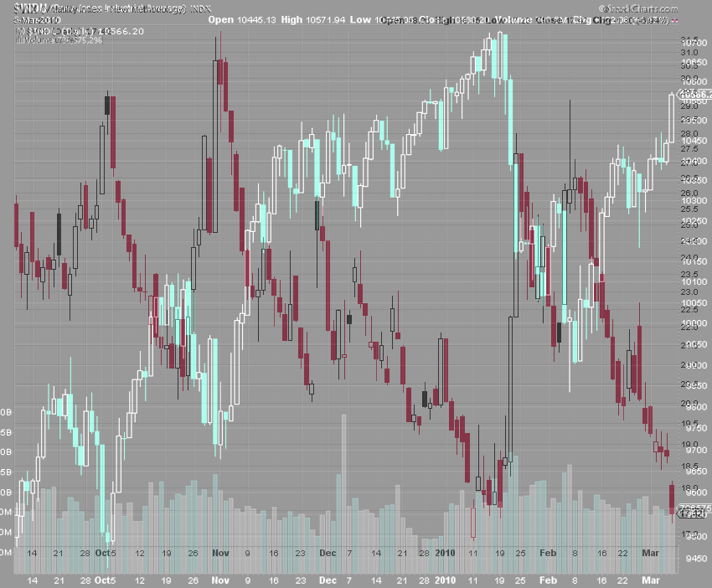
Task: Click the 10450 price scale label
Action: pos(694,141)
